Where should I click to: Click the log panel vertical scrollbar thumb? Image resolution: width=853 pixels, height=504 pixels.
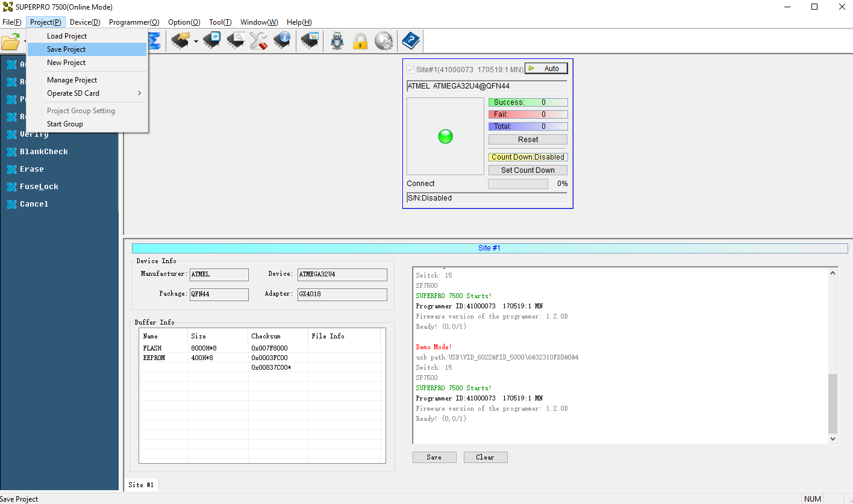coord(833,403)
